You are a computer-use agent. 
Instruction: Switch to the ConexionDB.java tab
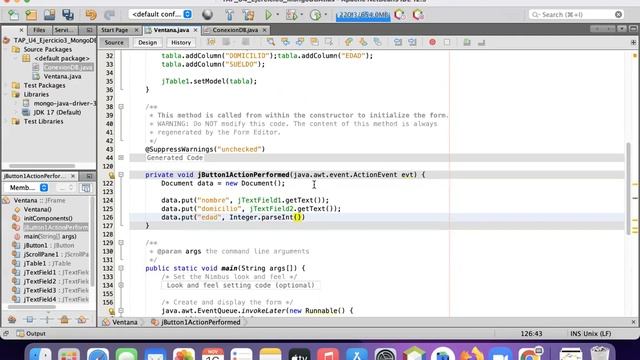[235, 30]
